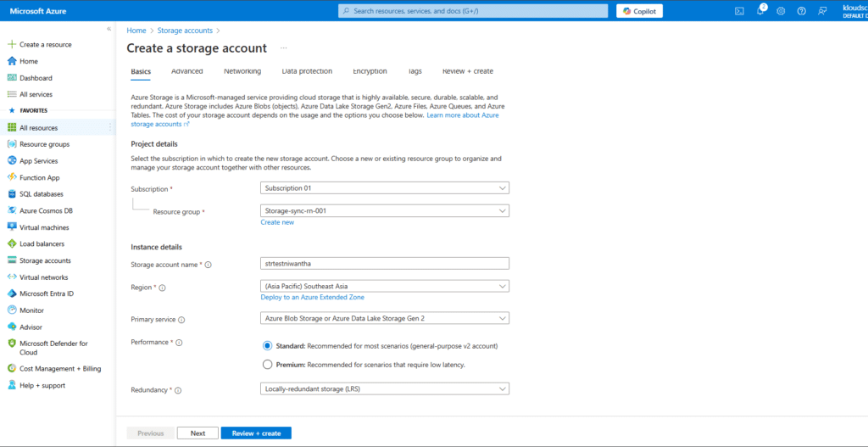Open the portal settings gear icon

(781, 11)
